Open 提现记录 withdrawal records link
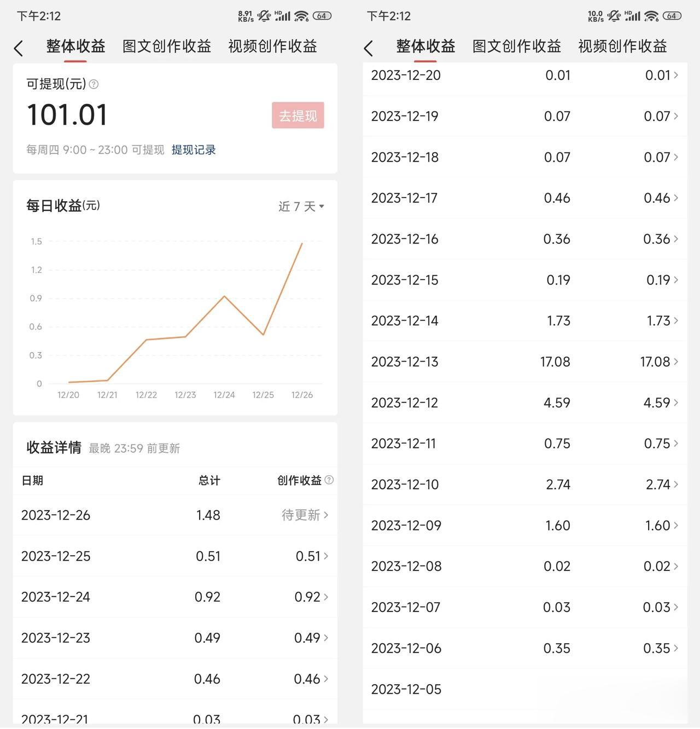This screenshot has width=700, height=729. point(194,150)
